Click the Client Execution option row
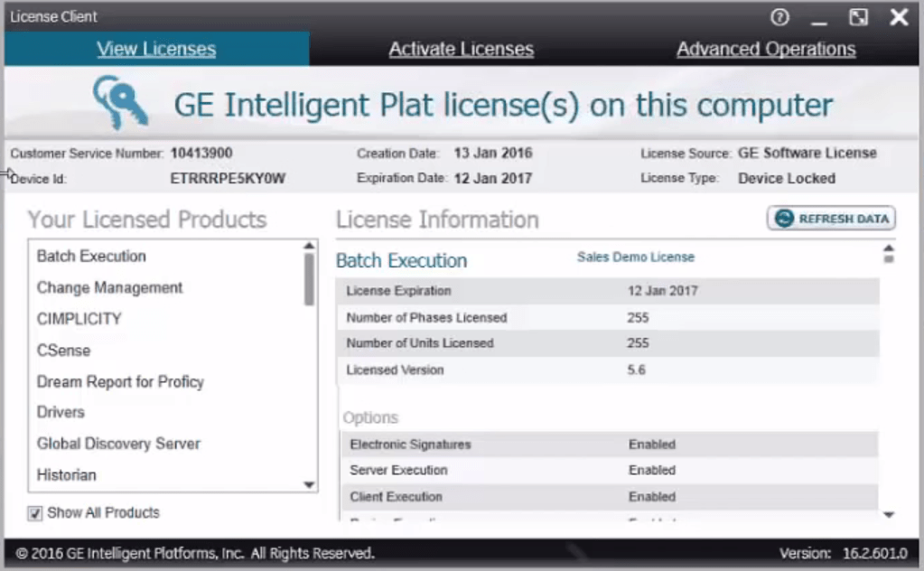This screenshot has width=924, height=571. point(610,497)
